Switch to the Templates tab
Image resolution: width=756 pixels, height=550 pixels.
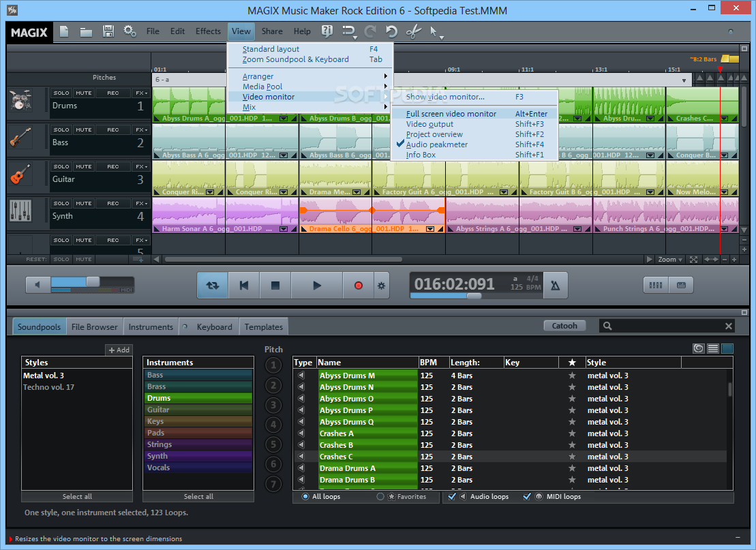point(264,327)
